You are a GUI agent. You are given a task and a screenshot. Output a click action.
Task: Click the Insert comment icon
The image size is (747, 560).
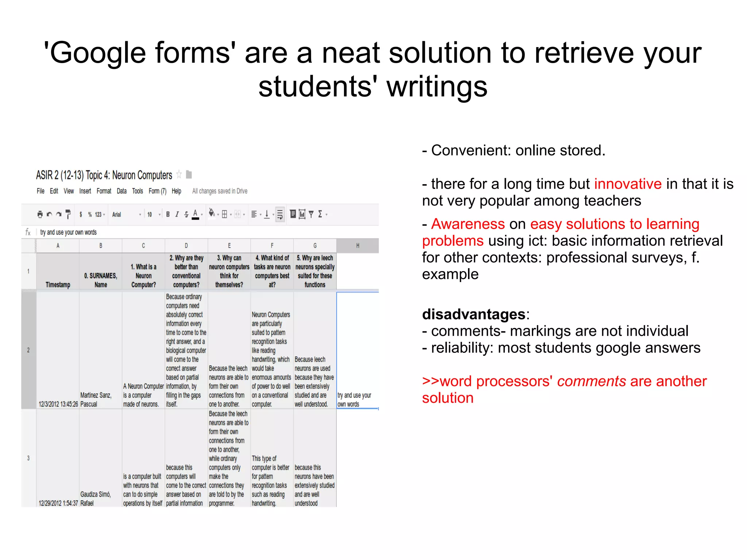[x=293, y=214]
